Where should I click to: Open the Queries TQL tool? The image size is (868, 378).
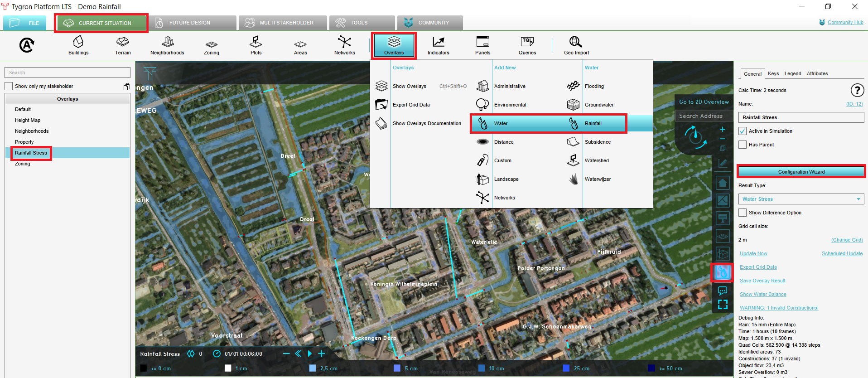tap(527, 45)
